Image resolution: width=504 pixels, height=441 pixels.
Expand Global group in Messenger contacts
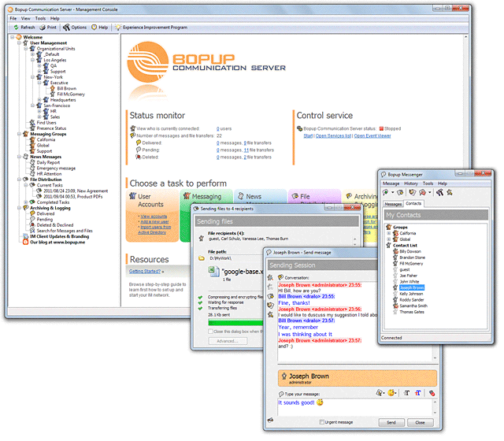click(x=388, y=239)
